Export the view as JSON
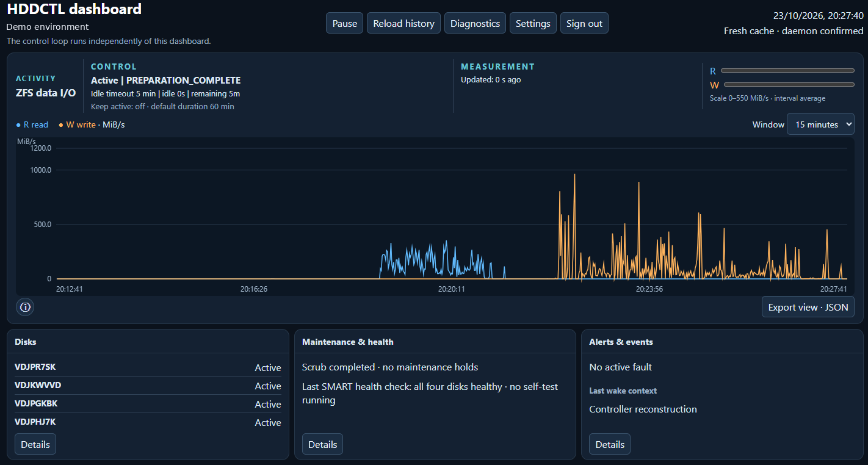Screen dimensions: 868x465 (x=808, y=307)
